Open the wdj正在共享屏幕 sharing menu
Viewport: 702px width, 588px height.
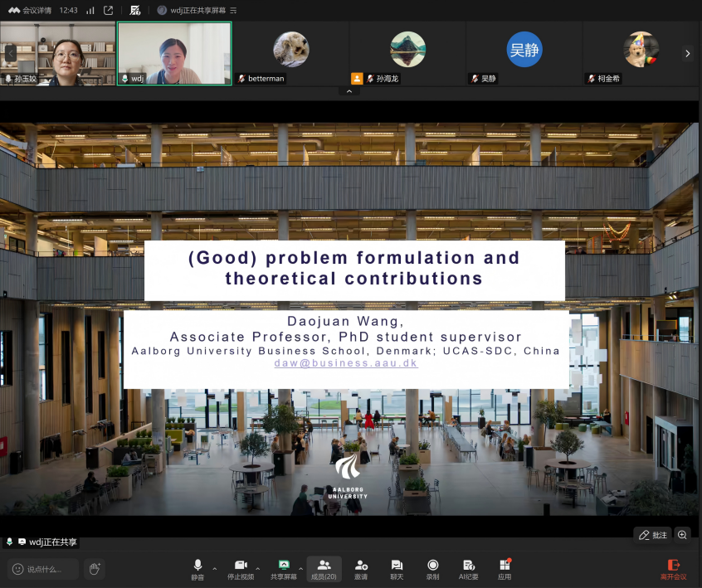197,10
